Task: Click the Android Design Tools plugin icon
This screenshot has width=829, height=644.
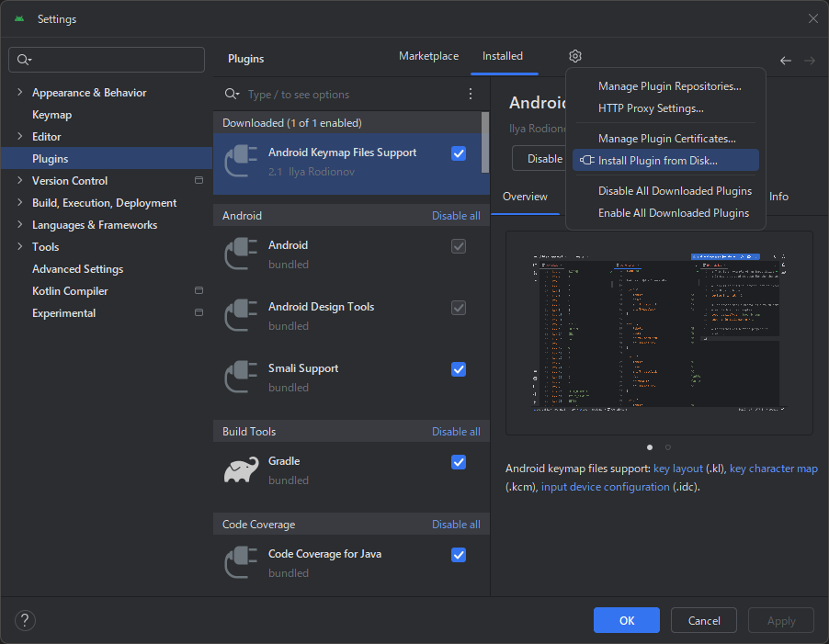Action: click(241, 316)
